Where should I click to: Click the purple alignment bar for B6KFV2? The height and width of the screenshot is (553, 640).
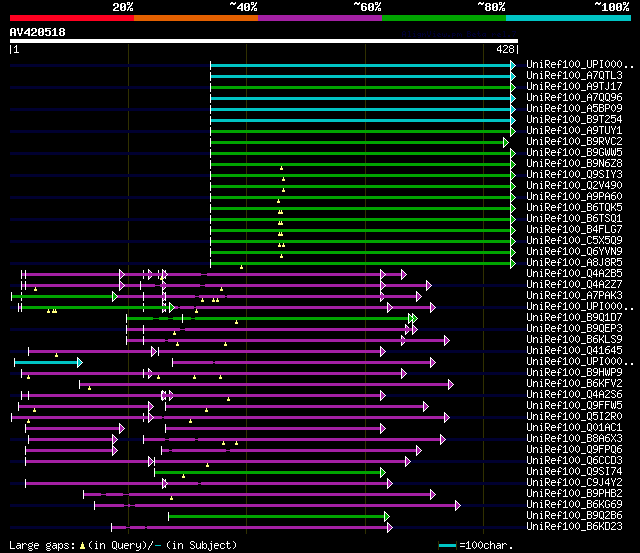pos(264,384)
